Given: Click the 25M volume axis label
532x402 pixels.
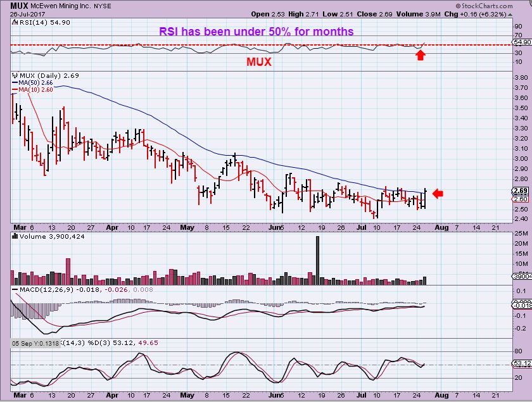Looking at the screenshot, I should tap(522, 234).
